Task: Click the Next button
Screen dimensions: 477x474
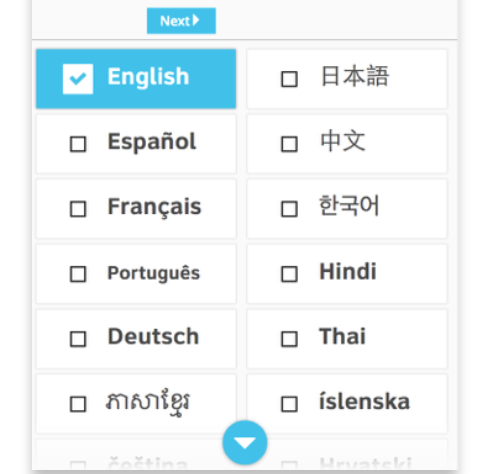Action: pyautogui.click(x=181, y=21)
